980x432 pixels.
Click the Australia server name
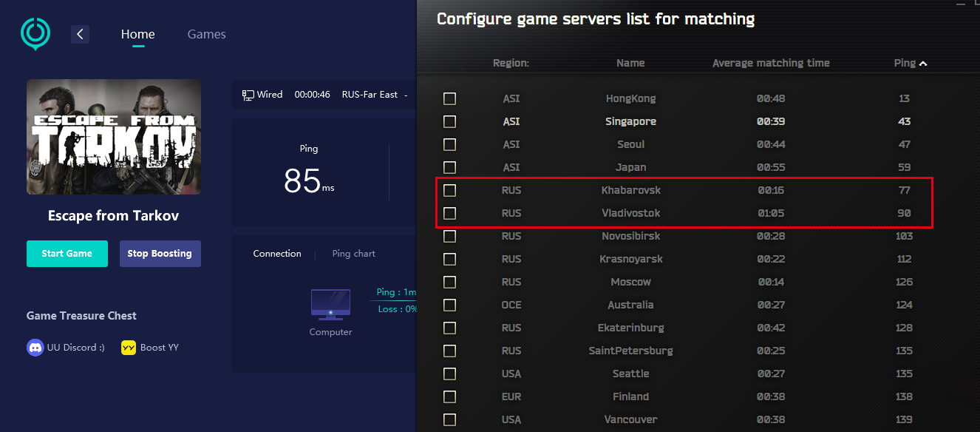pos(630,305)
